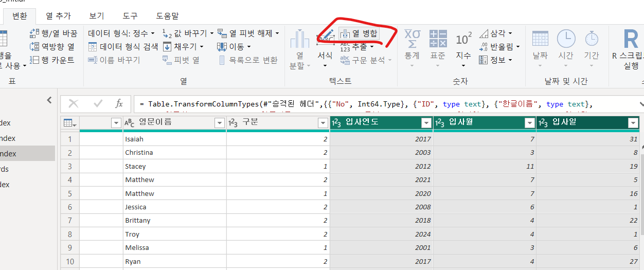Click the 표준 calculator icon
The height and width of the screenshot is (270, 644).
point(438,39)
